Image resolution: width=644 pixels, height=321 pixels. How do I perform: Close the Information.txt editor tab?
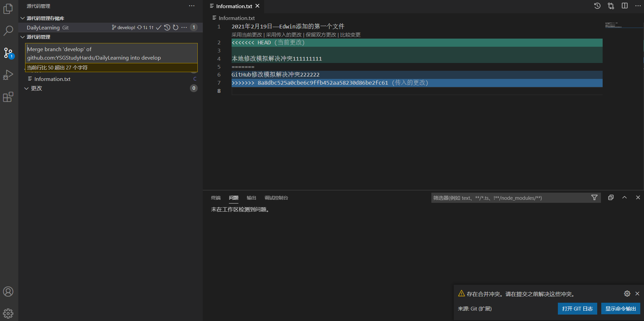point(258,6)
